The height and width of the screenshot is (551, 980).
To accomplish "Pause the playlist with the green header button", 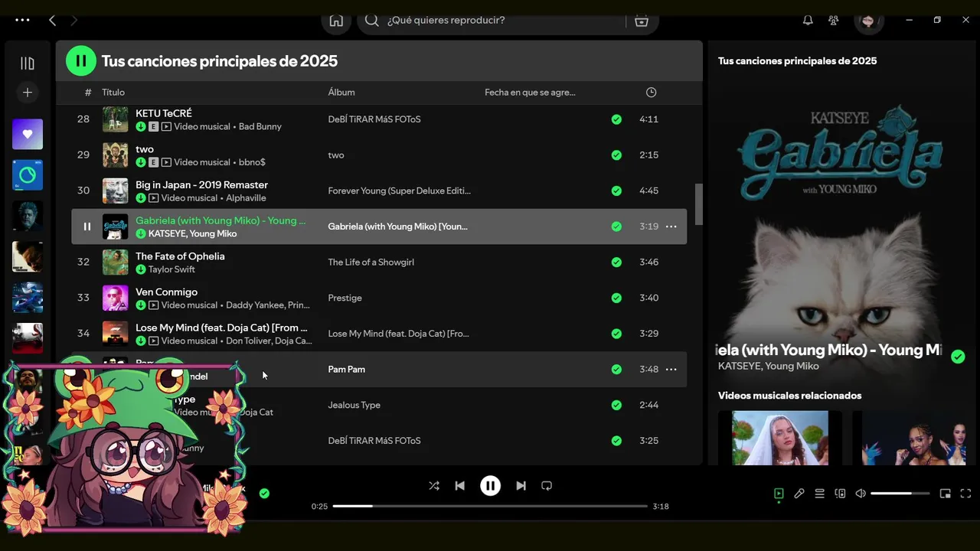I will 81,60.
